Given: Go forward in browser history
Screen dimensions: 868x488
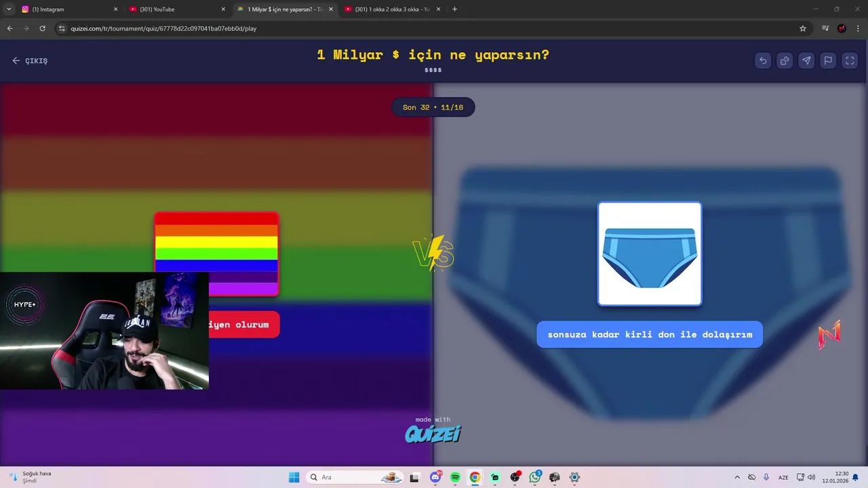Looking at the screenshot, I should (26, 28).
